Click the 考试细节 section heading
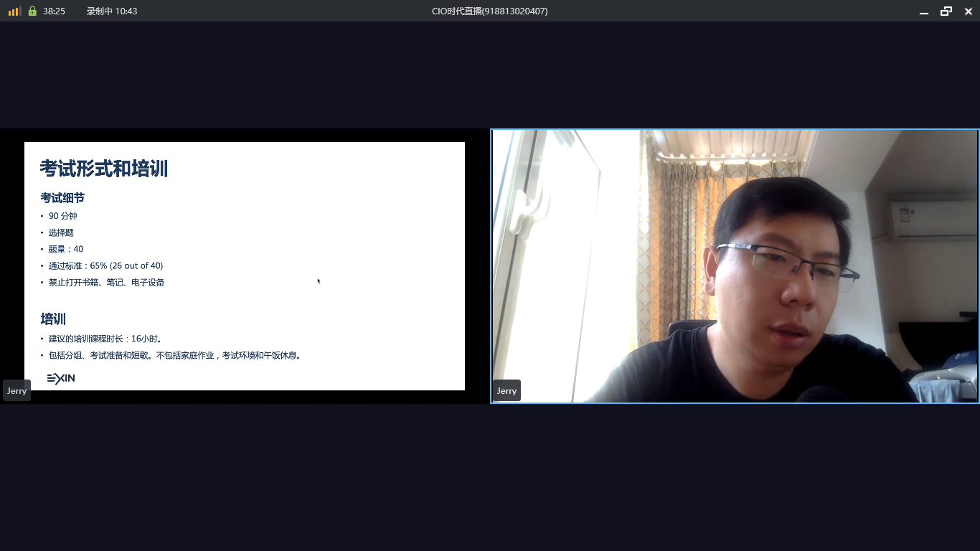The width and height of the screenshot is (980, 551). tap(62, 198)
